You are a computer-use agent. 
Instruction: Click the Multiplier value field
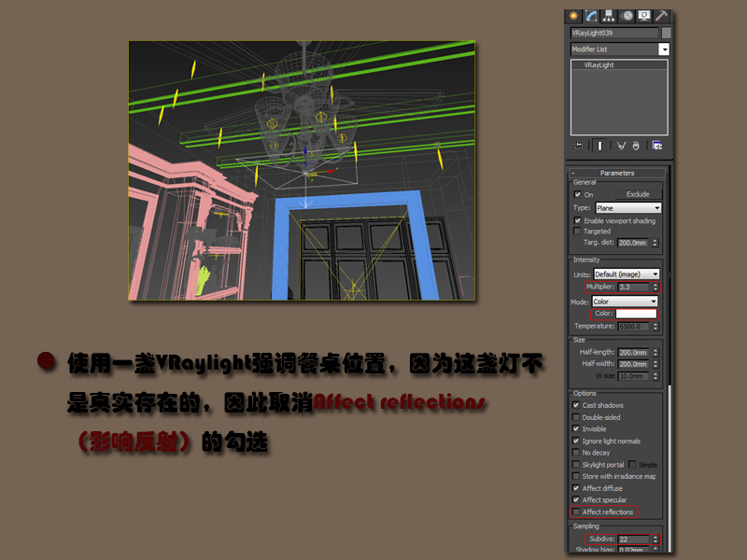[634, 287]
